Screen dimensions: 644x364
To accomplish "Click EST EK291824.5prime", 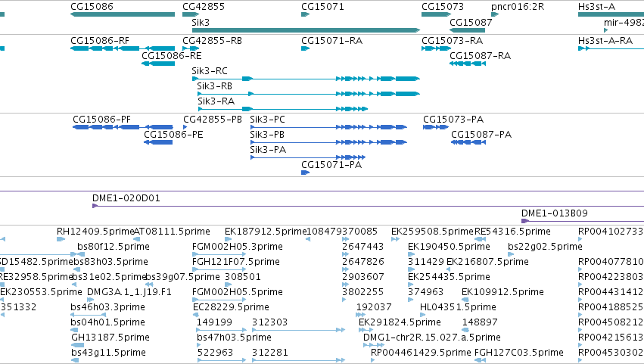I will pos(400,323).
